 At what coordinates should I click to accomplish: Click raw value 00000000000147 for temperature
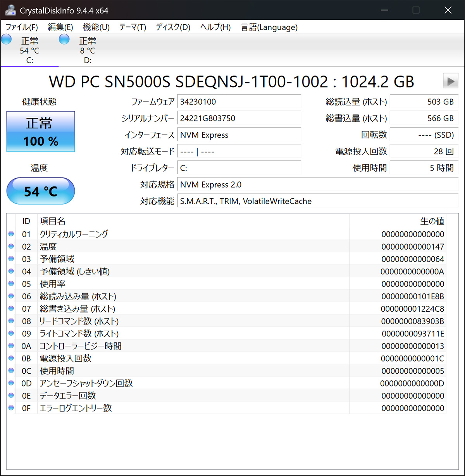(x=413, y=247)
